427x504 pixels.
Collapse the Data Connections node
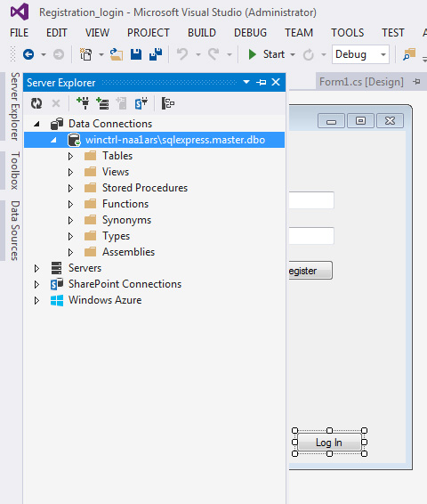(37, 124)
